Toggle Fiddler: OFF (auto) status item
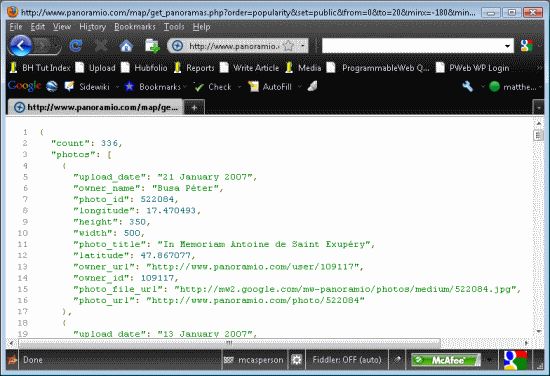550x376 pixels. point(347,360)
